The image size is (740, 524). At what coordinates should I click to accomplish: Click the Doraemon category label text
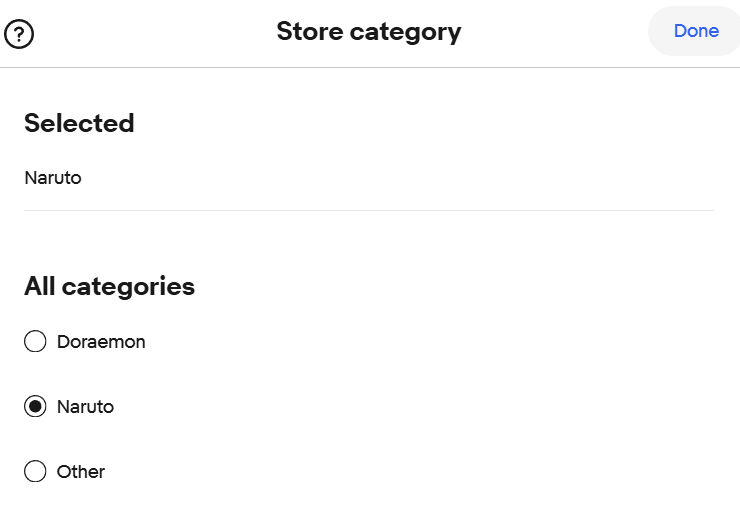(x=101, y=342)
